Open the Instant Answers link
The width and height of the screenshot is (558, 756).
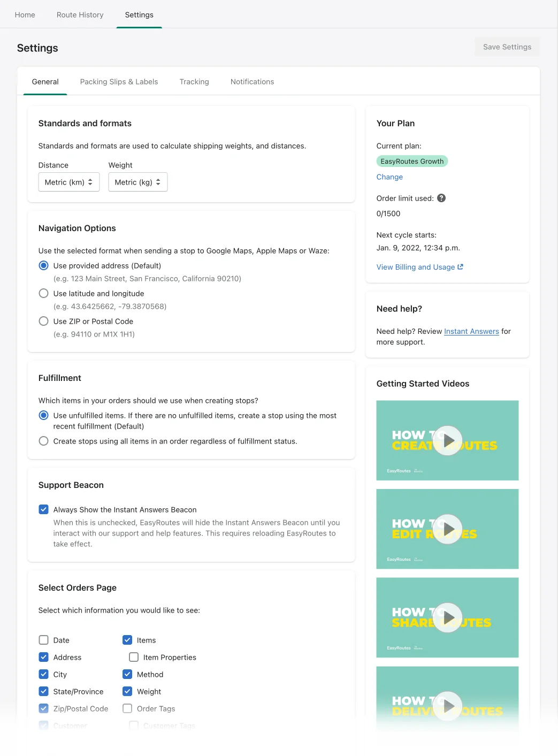[471, 331]
